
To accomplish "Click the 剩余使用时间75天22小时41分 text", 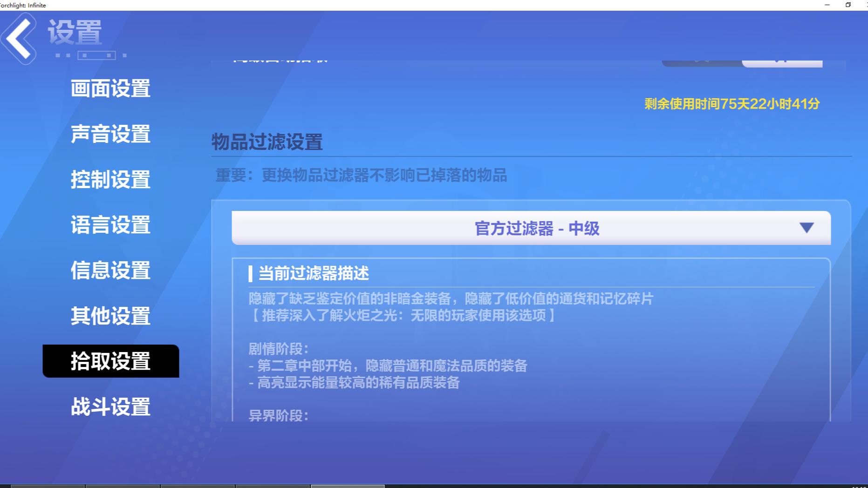I will click(x=732, y=104).
